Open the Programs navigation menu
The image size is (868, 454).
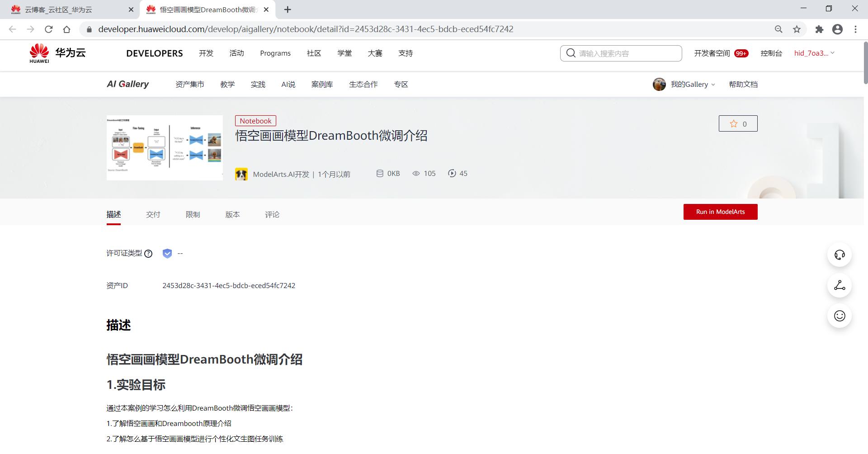(x=275, y=53)
